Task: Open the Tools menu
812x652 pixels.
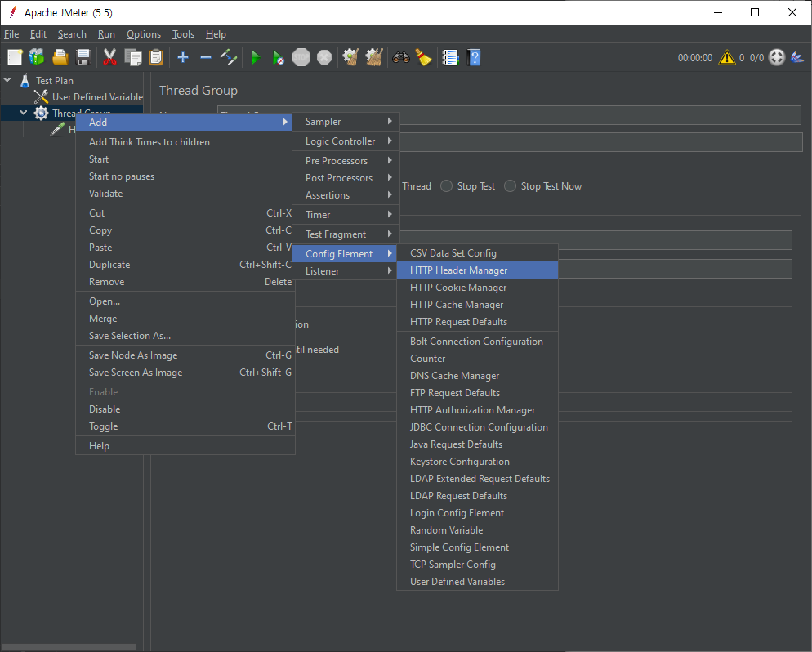Action: (x=183, y=34)
